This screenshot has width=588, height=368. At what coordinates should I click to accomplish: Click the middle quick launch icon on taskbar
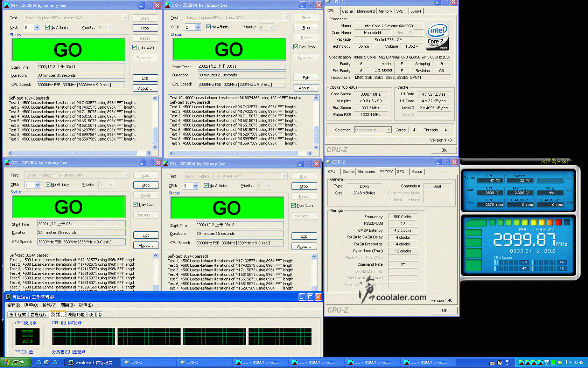coord(47,362)
